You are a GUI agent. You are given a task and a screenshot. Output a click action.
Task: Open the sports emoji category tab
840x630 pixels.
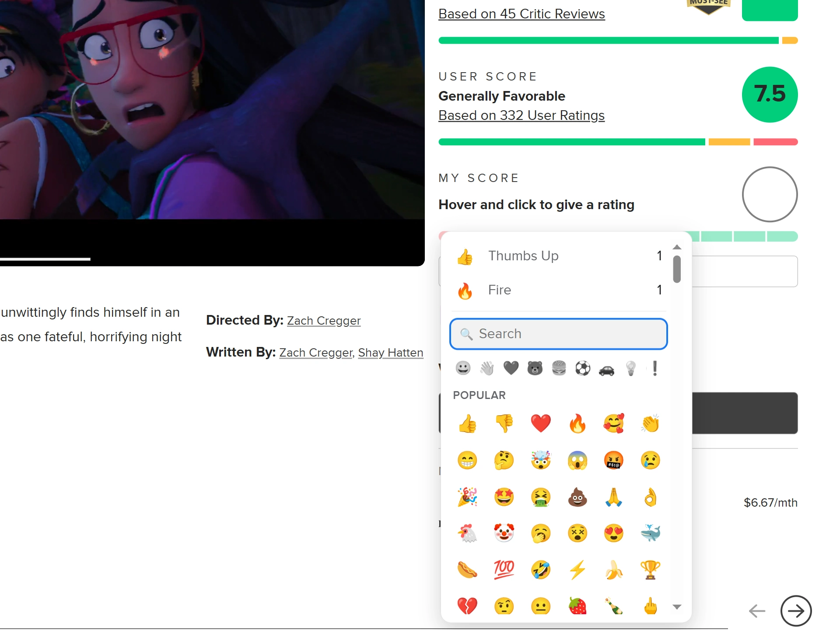tap(583, 368)
